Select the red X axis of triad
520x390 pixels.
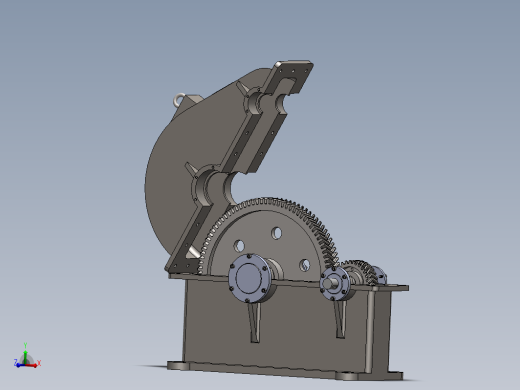33,364
